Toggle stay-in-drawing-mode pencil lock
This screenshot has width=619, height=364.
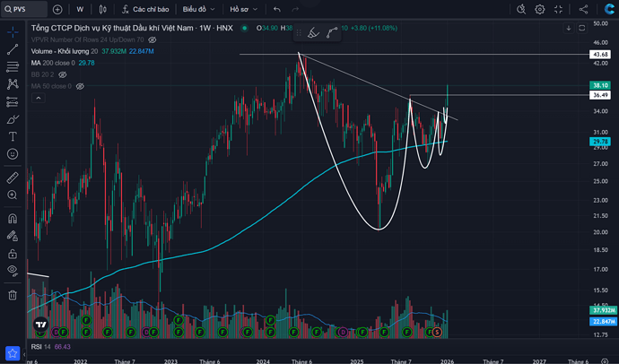coord(13,236)
